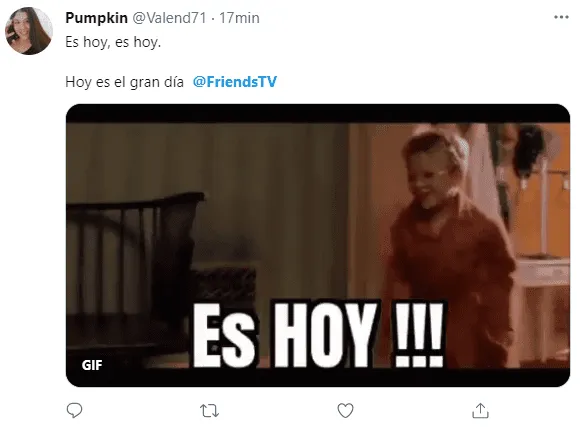Click the reply speech bubble icon
Screen dimensions: 581x427
point(74,410)
